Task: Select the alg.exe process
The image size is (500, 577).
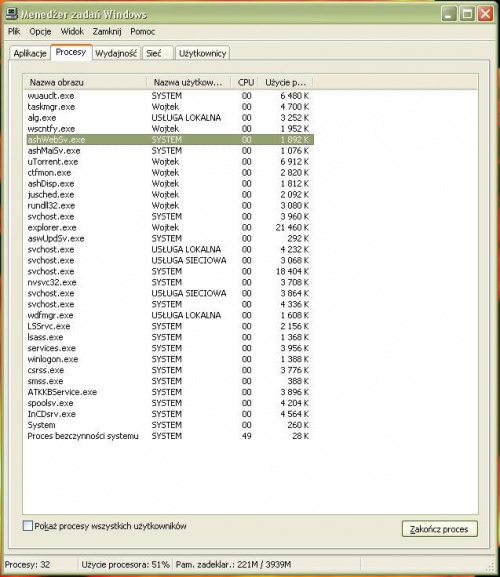Action: point(169,118)
